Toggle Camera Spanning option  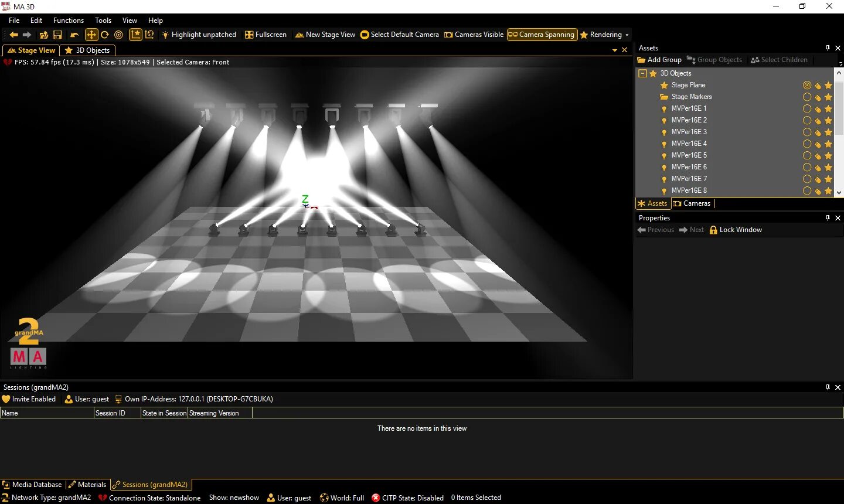click(x=542, y=35)
